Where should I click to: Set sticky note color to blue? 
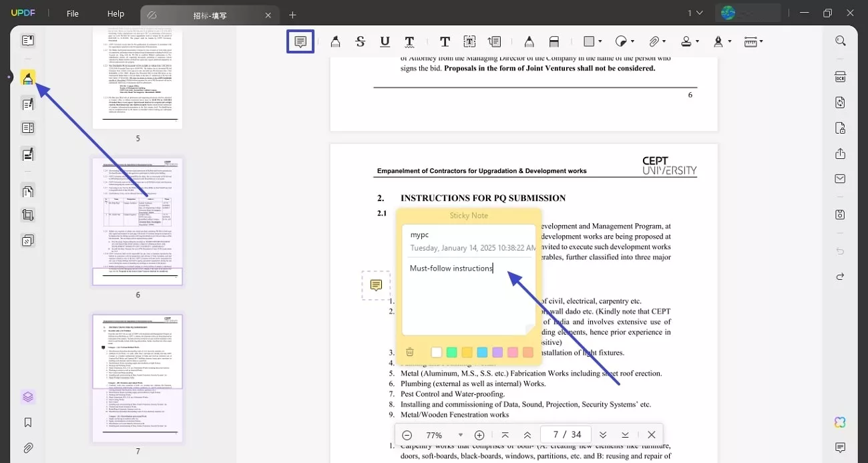coord(482,352)
